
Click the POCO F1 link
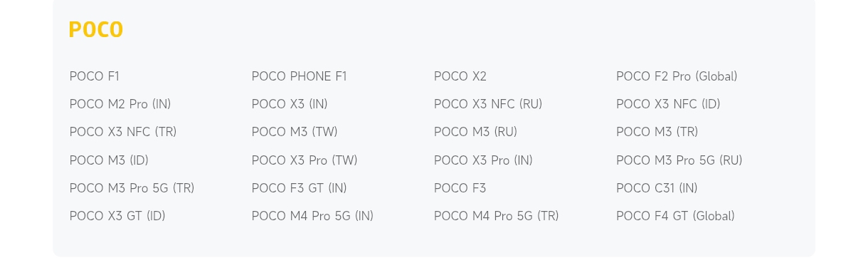[95, 76]
